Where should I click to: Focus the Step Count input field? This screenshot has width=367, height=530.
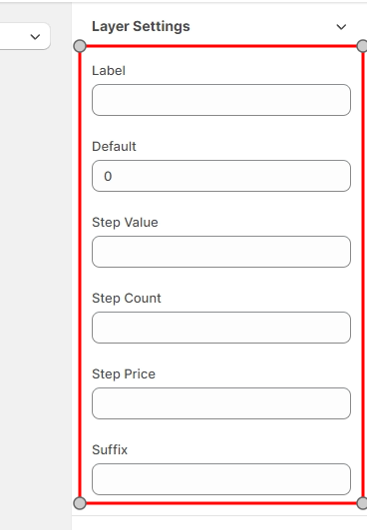point(221,328)
